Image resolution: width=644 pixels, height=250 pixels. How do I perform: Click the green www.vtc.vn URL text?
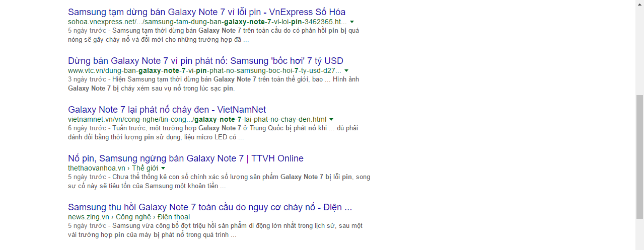pos(204,71)
